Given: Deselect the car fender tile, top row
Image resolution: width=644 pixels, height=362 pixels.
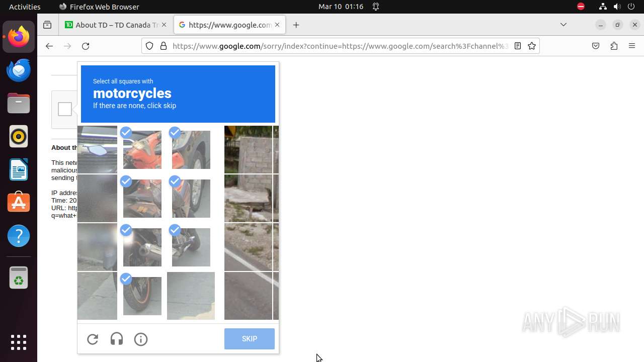Looking at the screenshot, I should tap(191, 150).
